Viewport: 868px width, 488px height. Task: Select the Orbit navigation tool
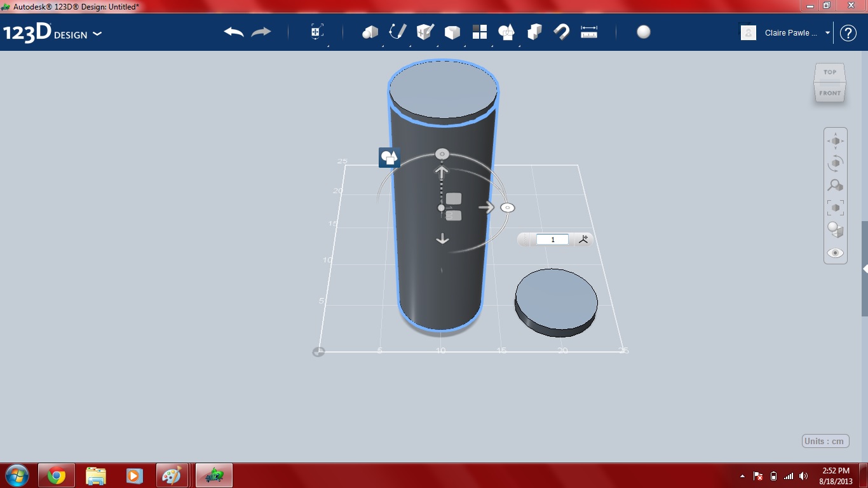(x=836, y=163)
